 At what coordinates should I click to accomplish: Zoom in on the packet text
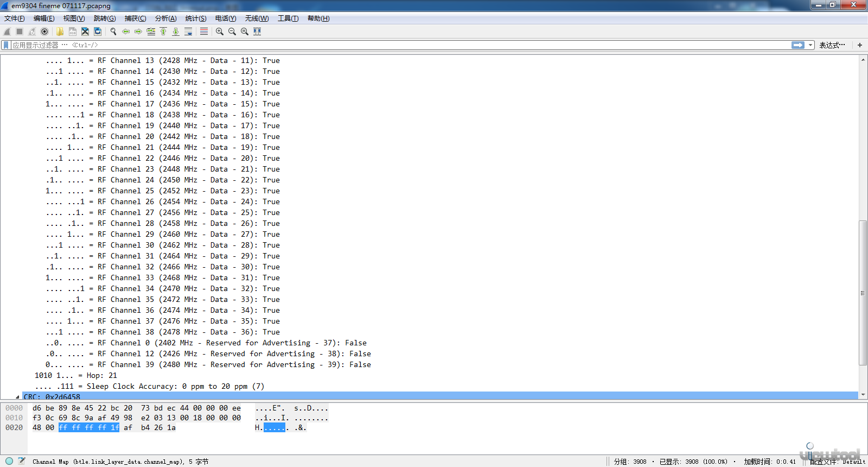pos(220,31)
